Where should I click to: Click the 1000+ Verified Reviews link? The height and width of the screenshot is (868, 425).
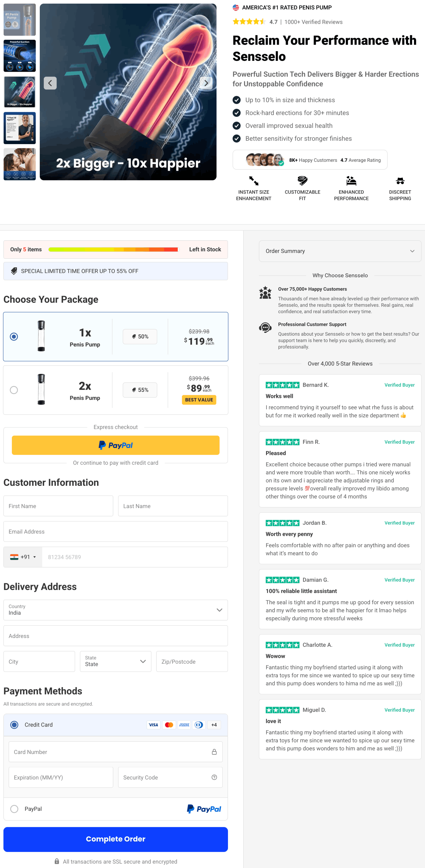313,22
